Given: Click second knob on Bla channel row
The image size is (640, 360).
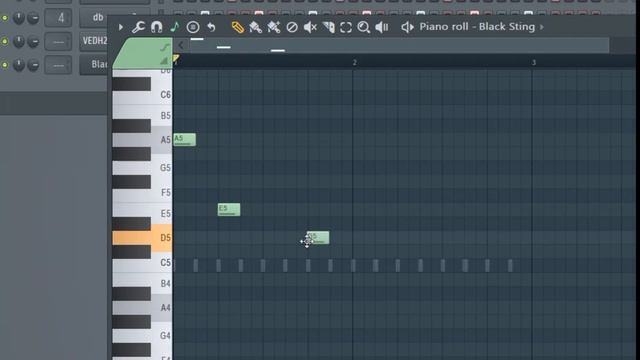Looking at the screenshot, I should click(x=33, y=64).
